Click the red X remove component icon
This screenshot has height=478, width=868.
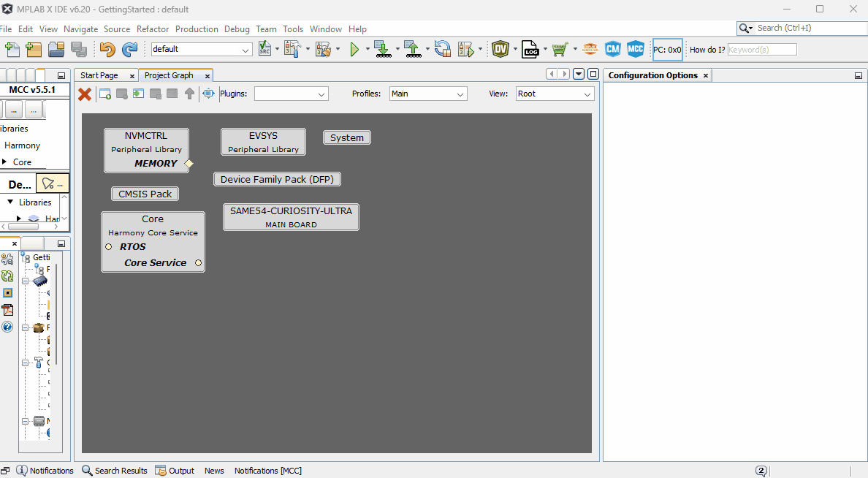(85, 94)
